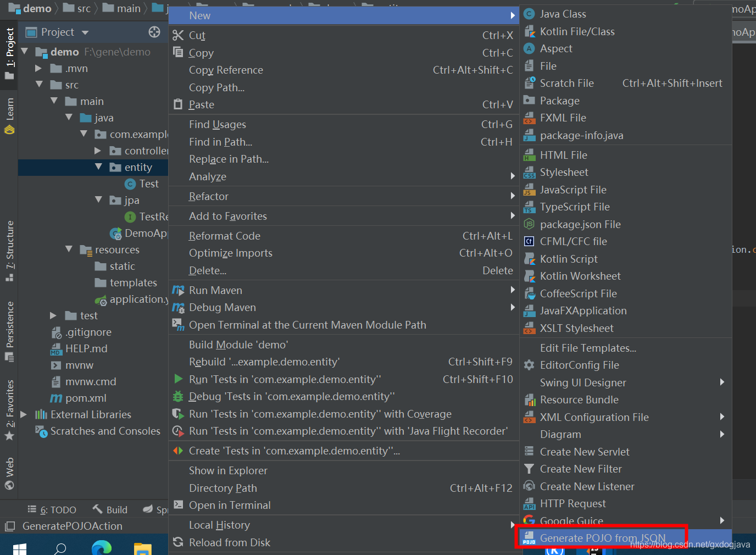This screenshot has height=555, width=756.
Task: Open the Project view dropdown
Action: (x=86, y=32)
